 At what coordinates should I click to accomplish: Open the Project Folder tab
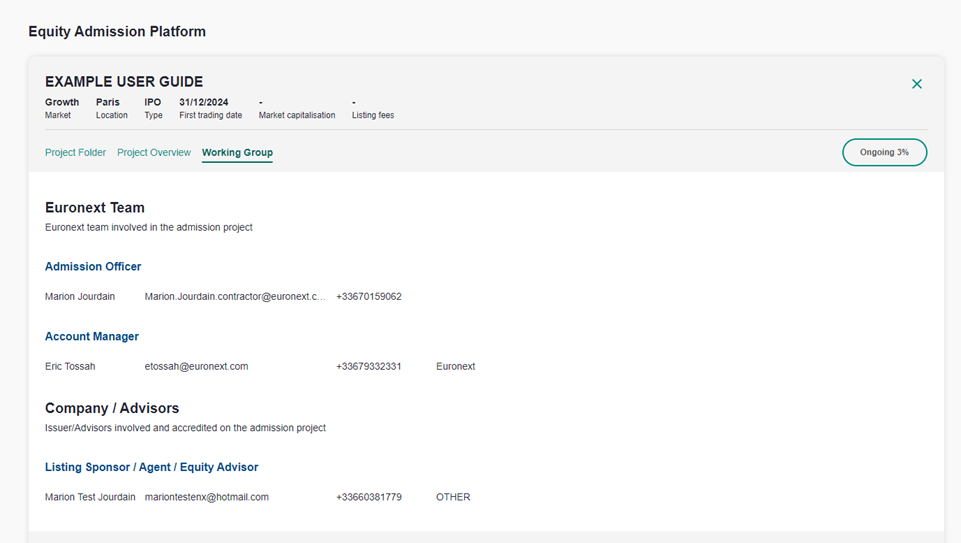[x=75, y=153]
